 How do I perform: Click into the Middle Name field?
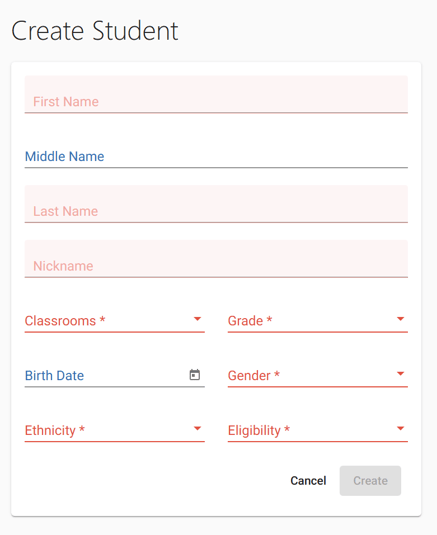216,157
